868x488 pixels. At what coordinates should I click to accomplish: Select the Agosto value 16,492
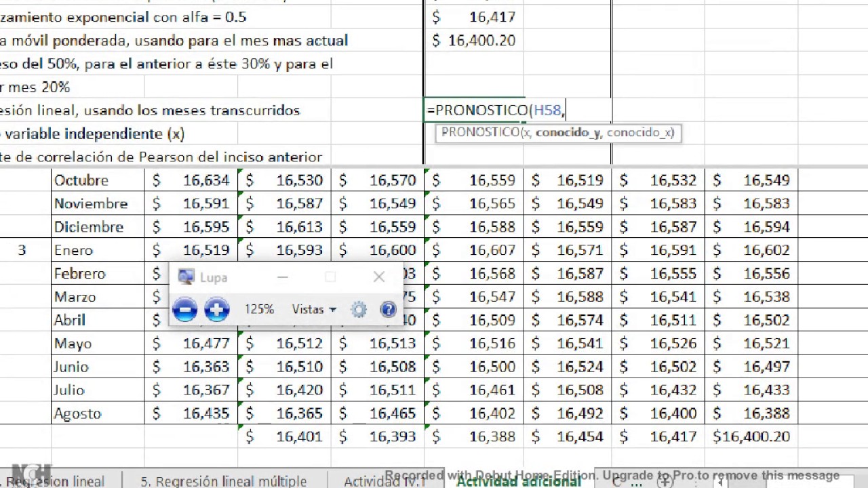pos(568,413)
